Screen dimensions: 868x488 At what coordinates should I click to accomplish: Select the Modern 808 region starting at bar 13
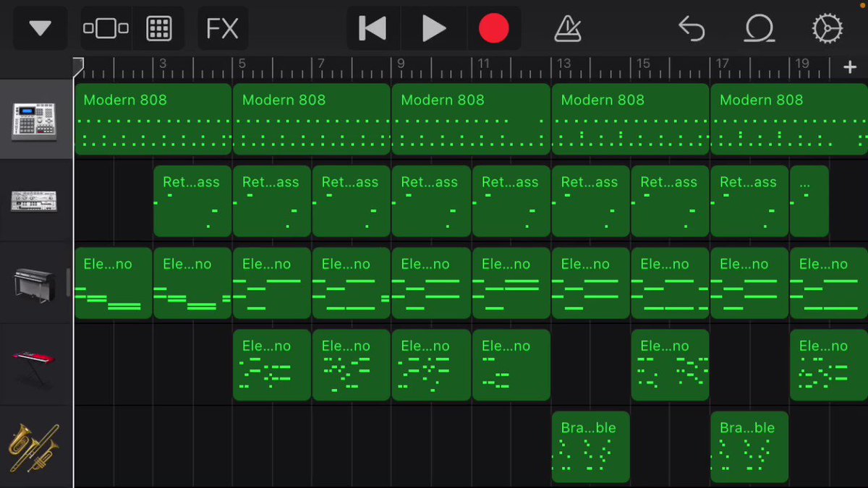(x=630, y=119)
